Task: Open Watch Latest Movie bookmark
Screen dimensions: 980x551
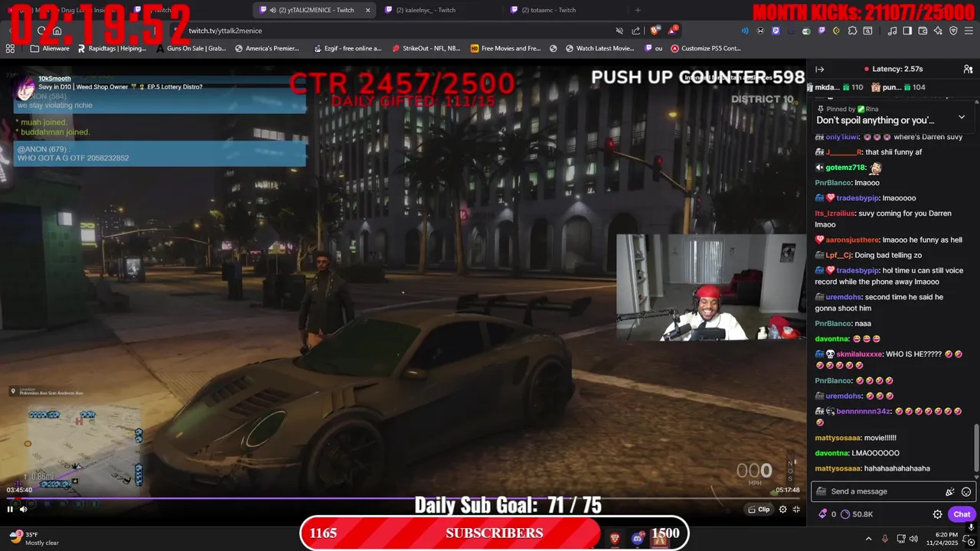Action: (x=600, y=48)
